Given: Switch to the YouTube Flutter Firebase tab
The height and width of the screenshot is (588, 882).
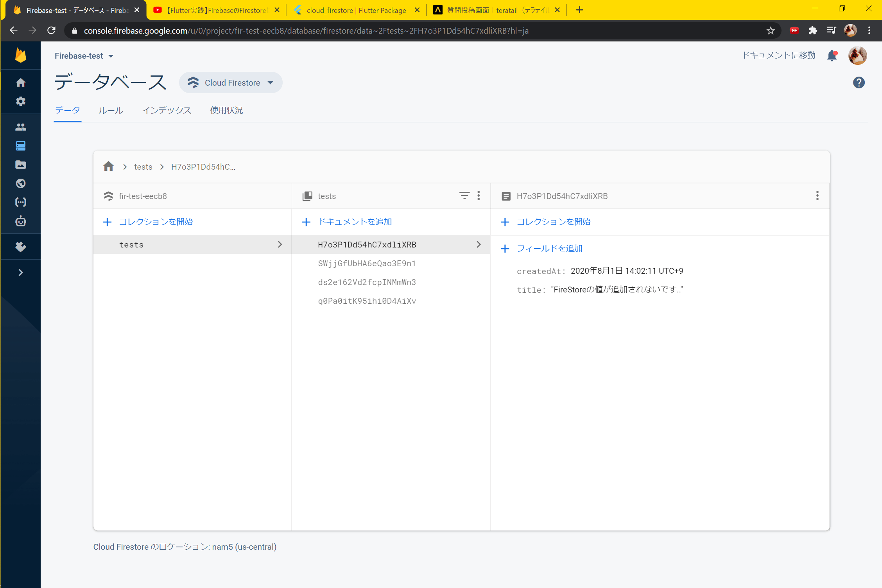Looking at the screenshot, I should coord(216,10).
